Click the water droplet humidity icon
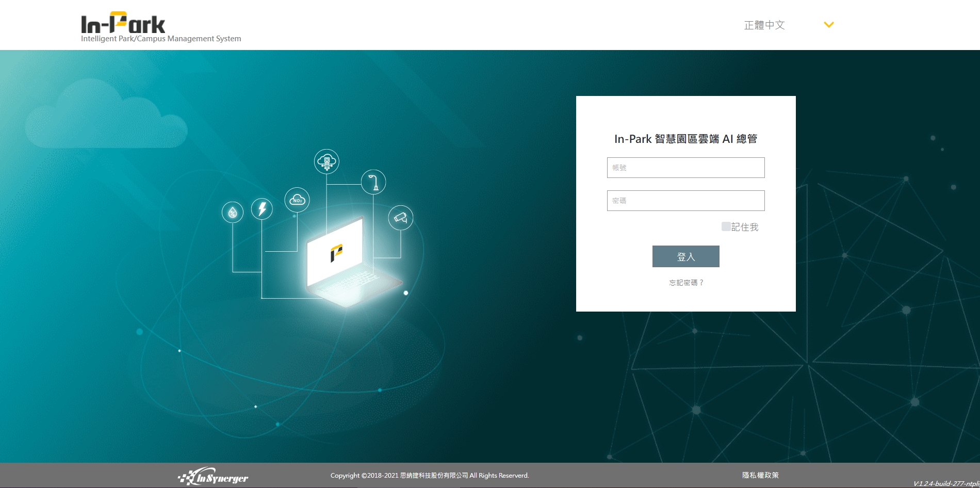 (x=233, y=213)
